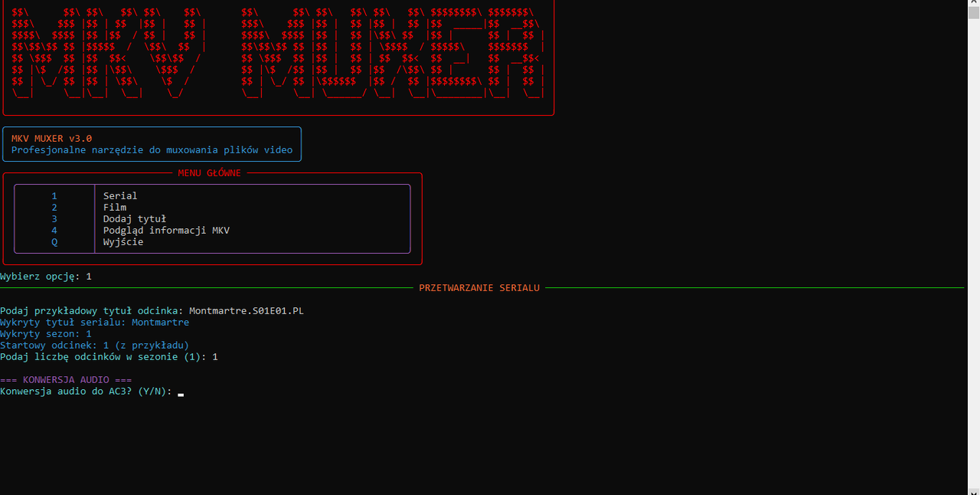Click 'Wykryty tytuł serialu: Montmartre' line
This screenshot has height=495, width=980.
94,323
